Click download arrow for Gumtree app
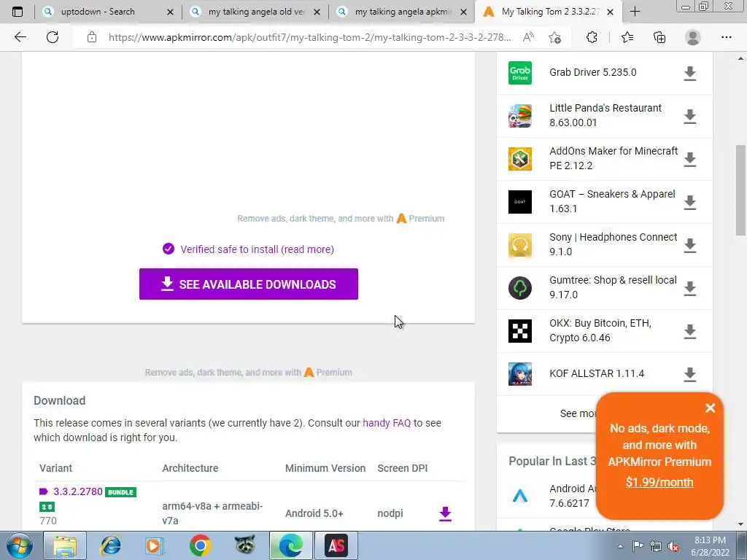This screenshot has height=560, width=747. coord(690,288)
